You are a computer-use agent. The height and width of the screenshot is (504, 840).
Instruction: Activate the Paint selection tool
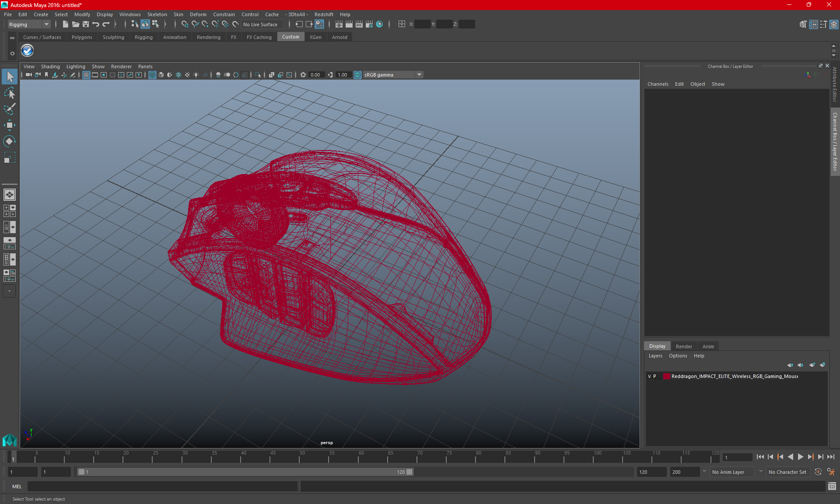click(10, 109)
